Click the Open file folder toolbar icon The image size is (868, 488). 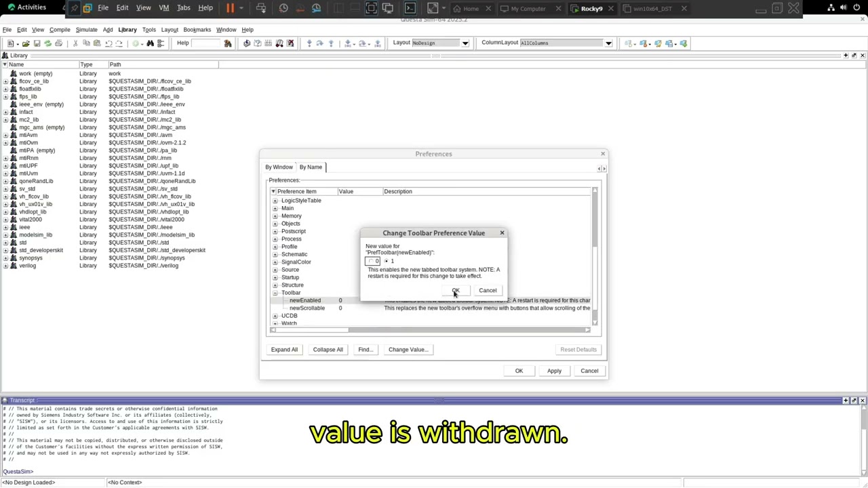26,43
